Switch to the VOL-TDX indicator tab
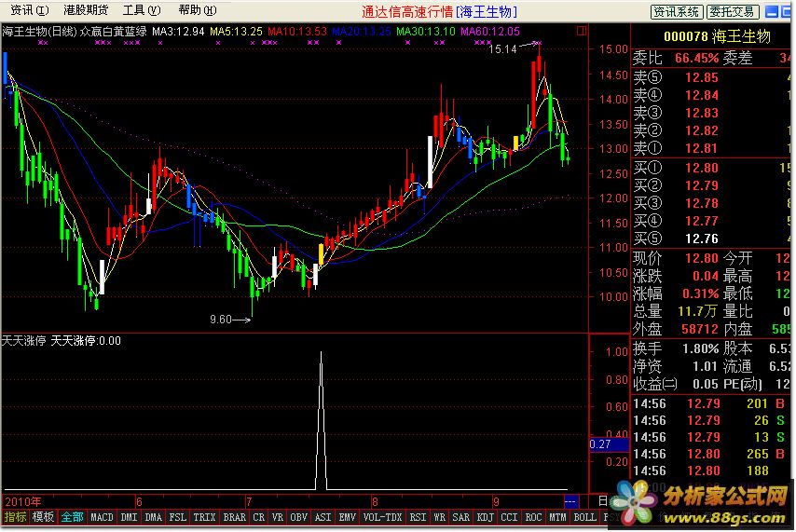 [x=382, y=517]
